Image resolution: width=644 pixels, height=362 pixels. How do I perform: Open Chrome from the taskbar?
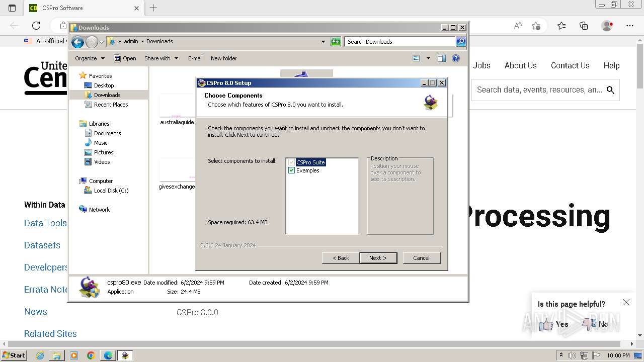coord(91,355)
